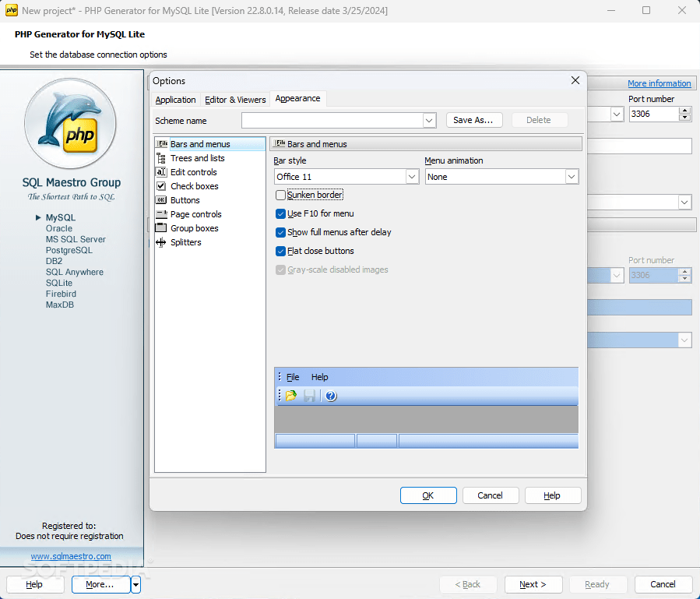The image size is (700, 599).
Task: Click Cancel in the Options dialog
Action: point(491,495)
